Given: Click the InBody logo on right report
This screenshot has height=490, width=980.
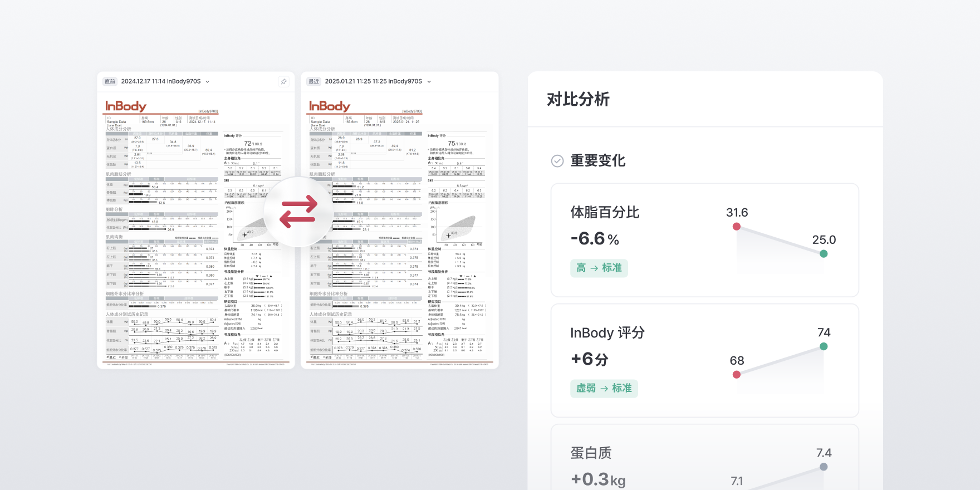Looking at the screenshot, I should 330,106.
